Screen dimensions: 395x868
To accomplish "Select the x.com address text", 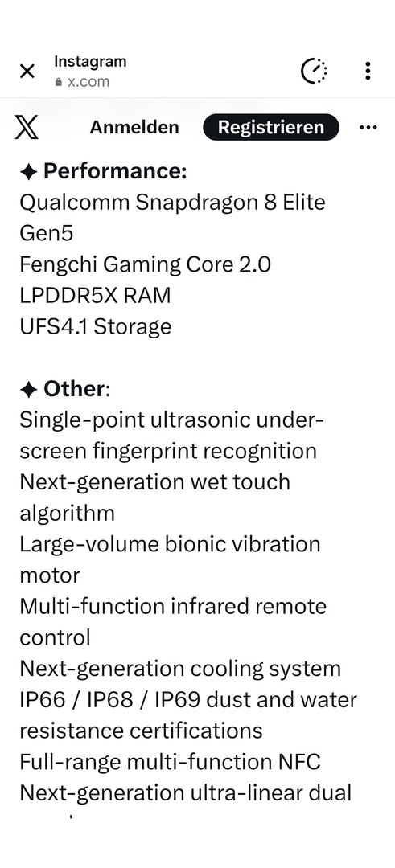I will point(88,82).
